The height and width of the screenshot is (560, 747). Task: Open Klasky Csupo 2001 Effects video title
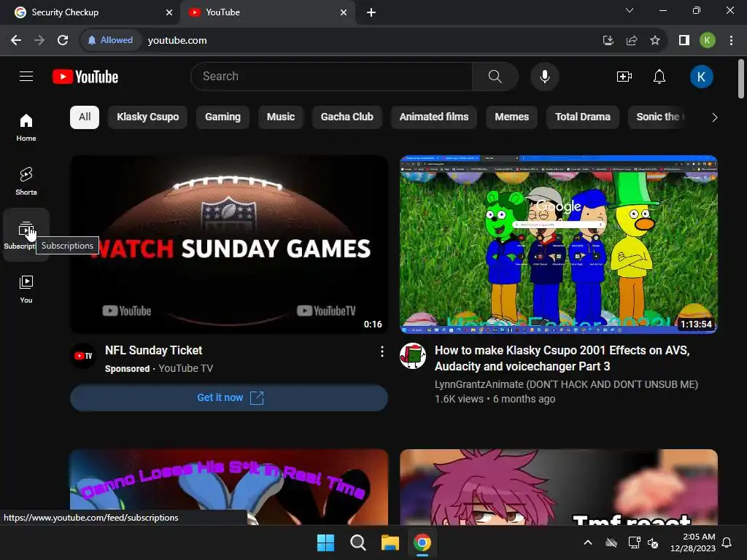(562, 358)
